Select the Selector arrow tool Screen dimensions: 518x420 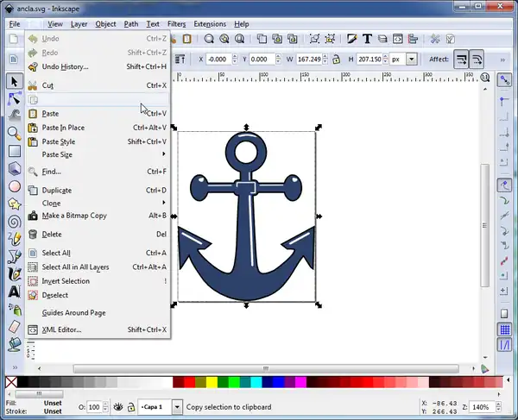click(14, 80)
